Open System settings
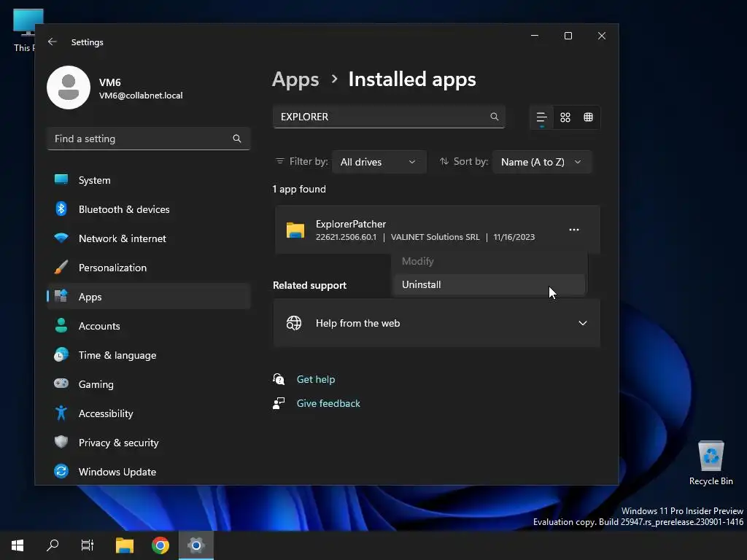 click(149, 180)
